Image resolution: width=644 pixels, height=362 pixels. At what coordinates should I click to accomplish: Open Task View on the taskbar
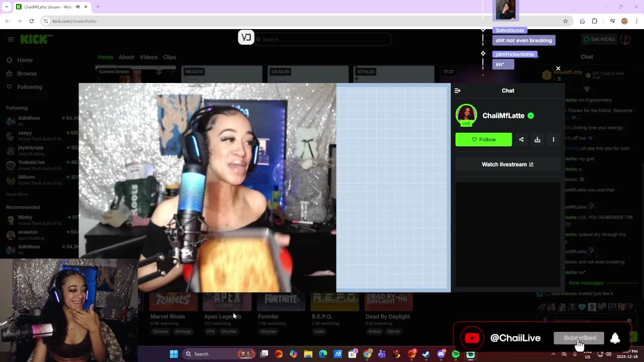(264, 354)
